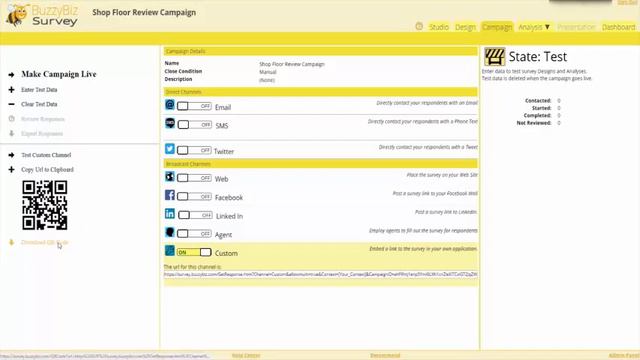This screenshot has height=360, width=640.
Task: Click the plus icon beside Enter Test Data
Action: click(x=11, y=89)
